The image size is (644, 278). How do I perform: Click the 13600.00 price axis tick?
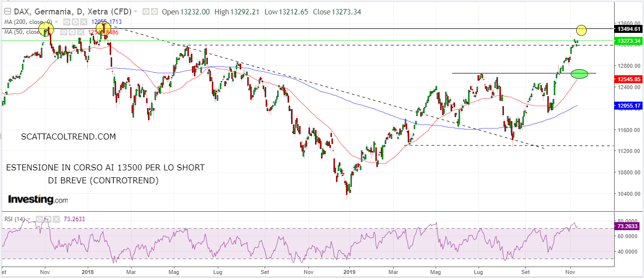629,23
